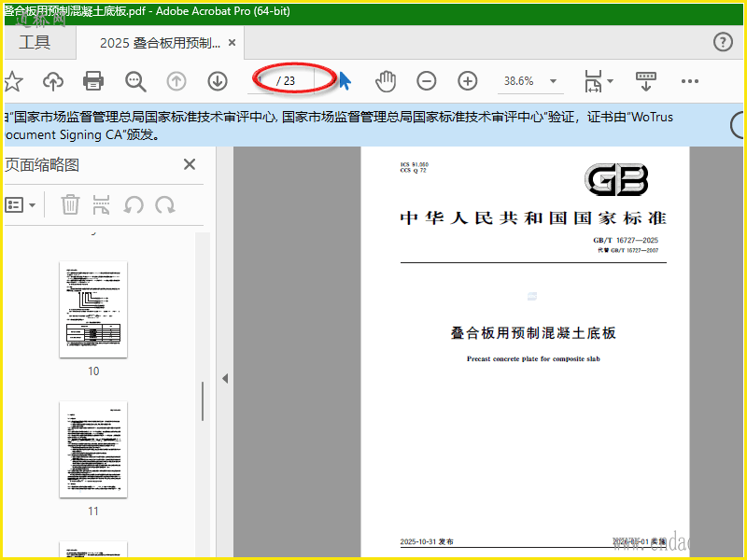747x560 pixels.
Task: Zoom out with the minus icon
Action: click(427, 81)
